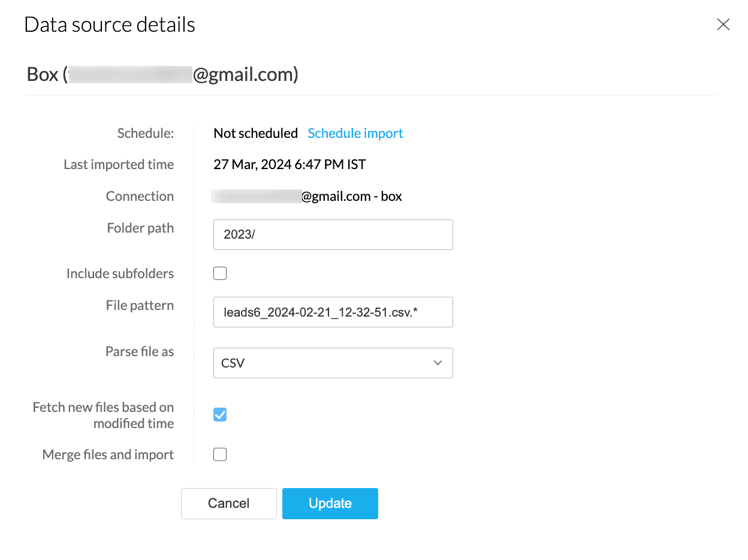The height and width of the screenshot is (560, 748).
Task: Click the blue Update button
Action: 330,504
